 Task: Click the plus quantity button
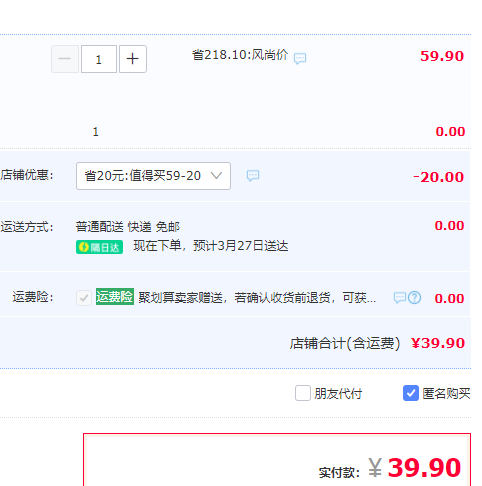click(133, 59)
